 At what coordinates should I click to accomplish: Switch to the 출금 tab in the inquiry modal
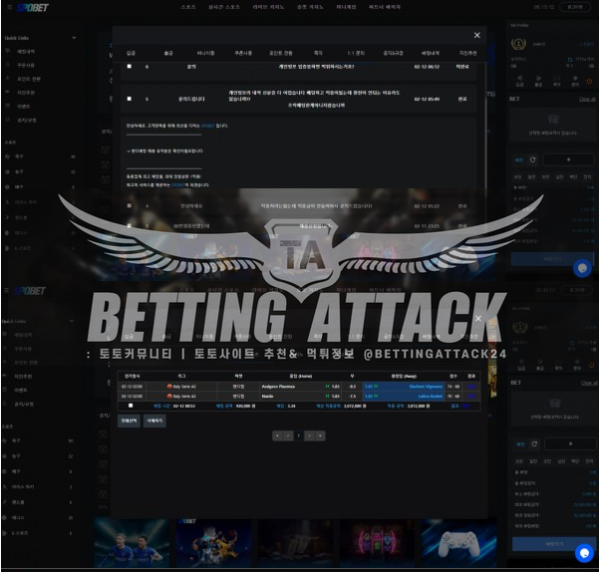click(168, 53)
